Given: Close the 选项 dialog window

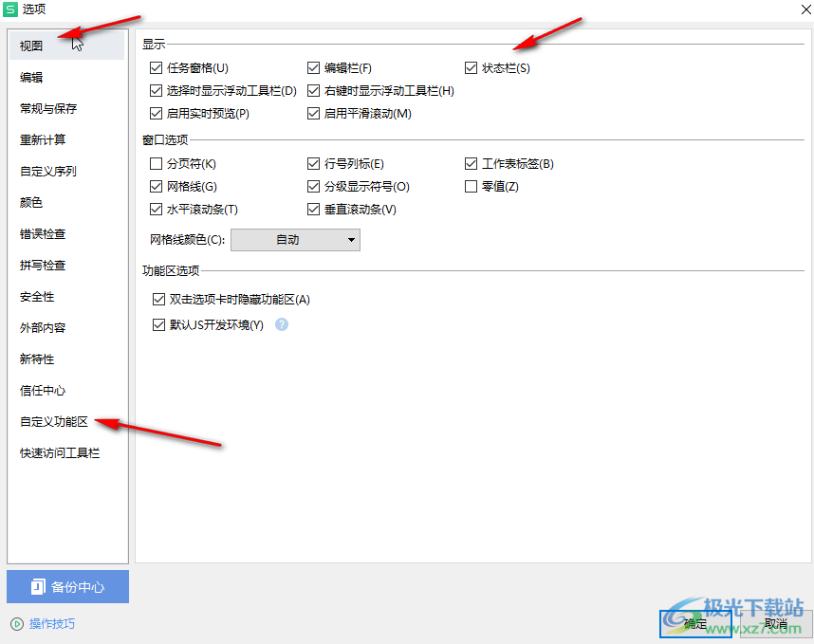Looking at the screenshot, I should [806, 9].
